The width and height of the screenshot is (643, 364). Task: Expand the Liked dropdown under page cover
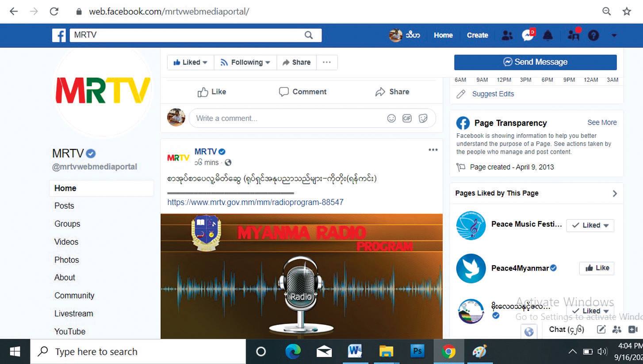point(191,62)
